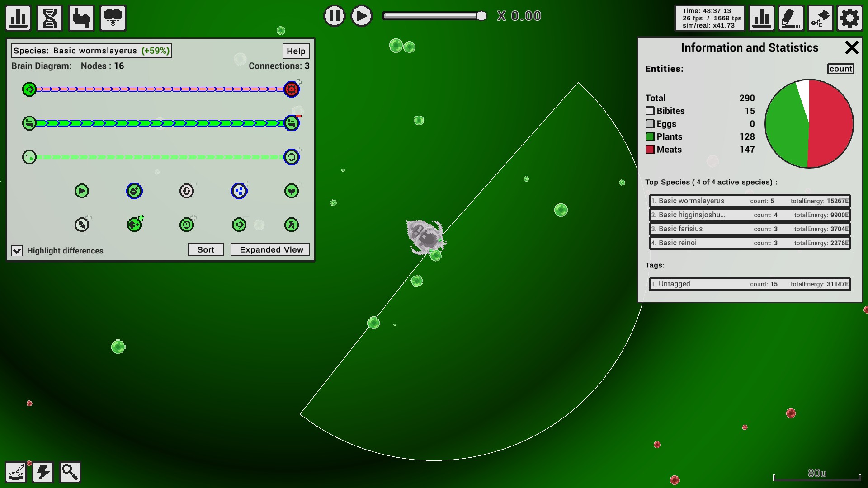
Task: Click the red mouth output node
Action: [292, 89]
